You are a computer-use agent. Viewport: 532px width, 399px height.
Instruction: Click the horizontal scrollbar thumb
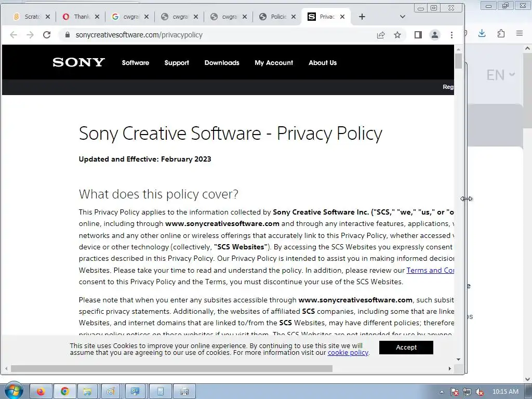(x=171, y=368)
